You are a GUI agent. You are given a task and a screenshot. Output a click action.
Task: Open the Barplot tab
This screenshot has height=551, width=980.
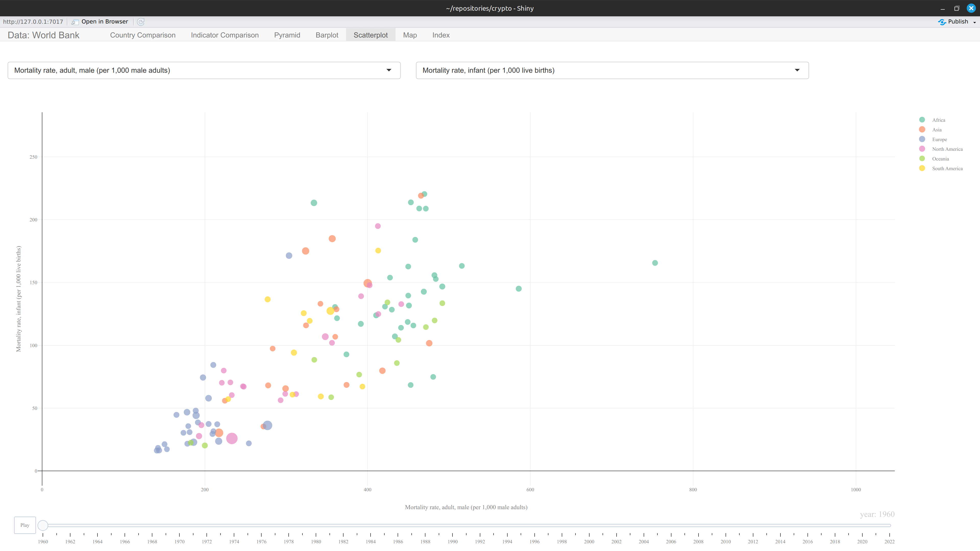click(327, 35)
